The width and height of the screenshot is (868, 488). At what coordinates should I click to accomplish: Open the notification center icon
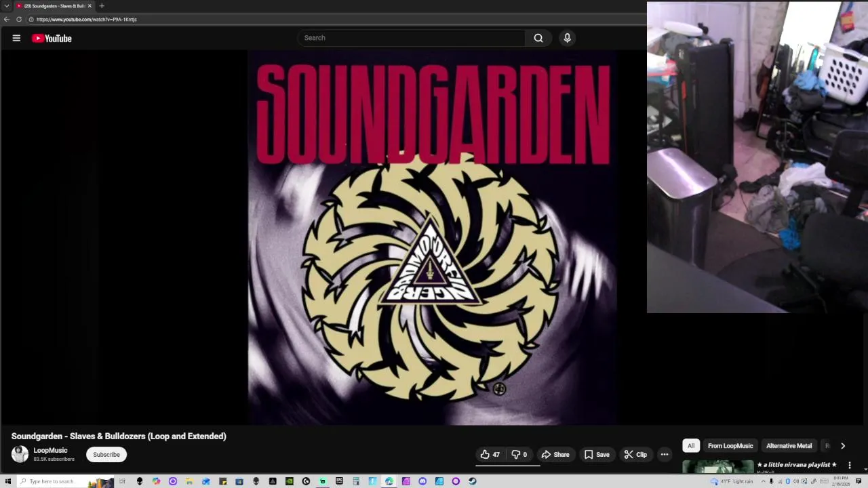click(x=859, y=481)
